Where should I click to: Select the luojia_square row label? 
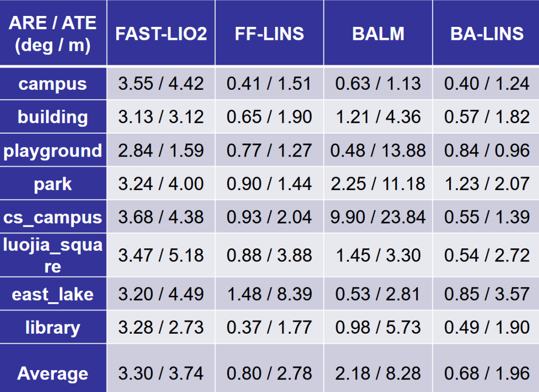click(52, 255)
